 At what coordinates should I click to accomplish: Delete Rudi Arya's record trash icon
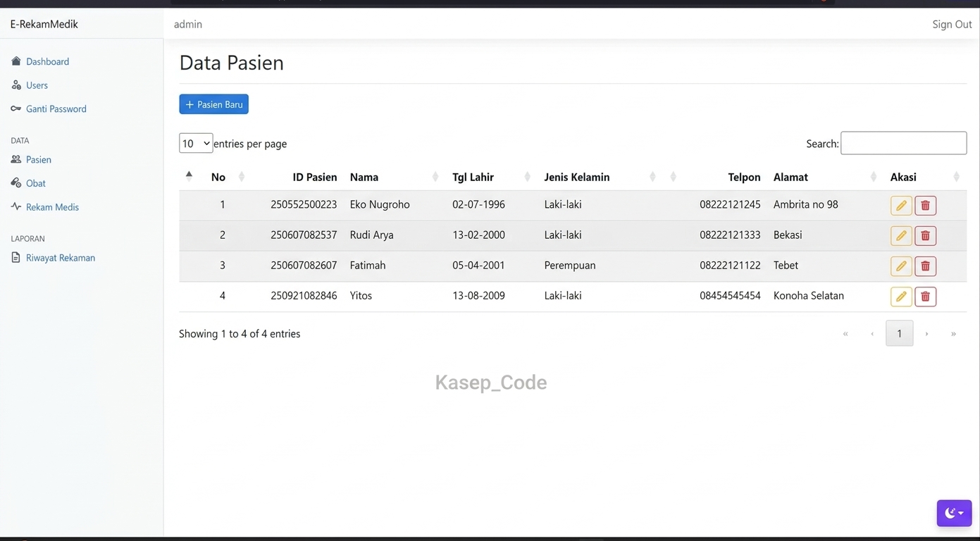(925, 235)
